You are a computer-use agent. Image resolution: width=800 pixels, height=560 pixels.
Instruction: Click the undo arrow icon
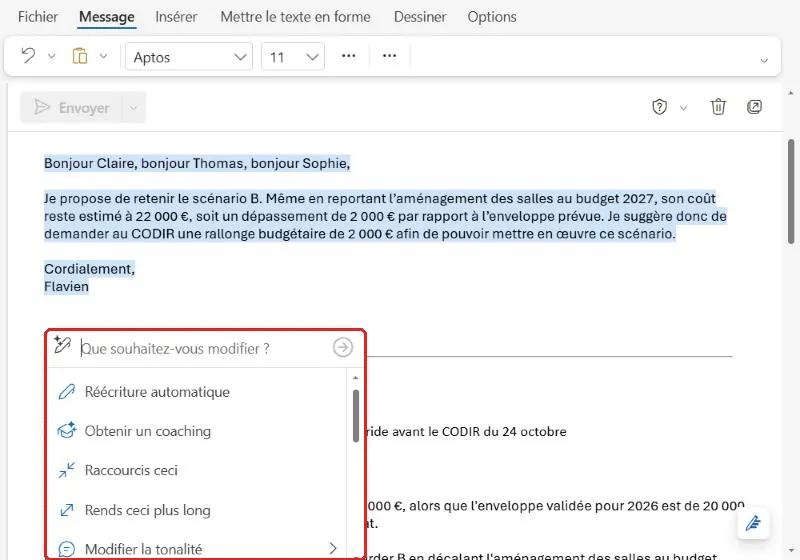(29, 56)
